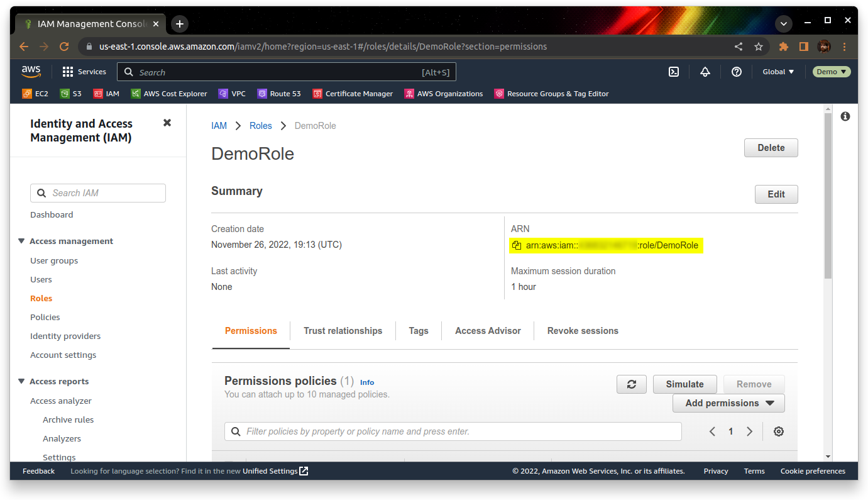Open the Demo account dropdown
This screenshot has height=500, width=868.
pyautogui.click(x=832, y=72)
